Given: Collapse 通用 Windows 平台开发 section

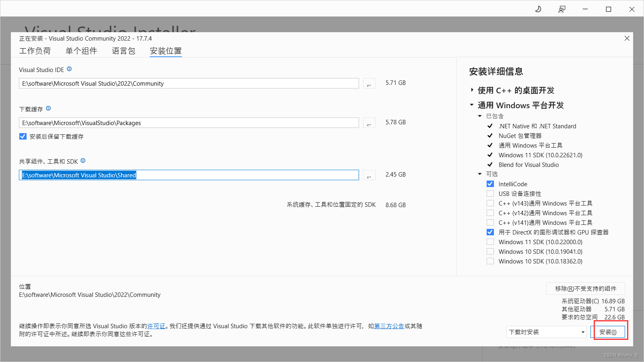Looking at the screenshot, I should point(472,105).
